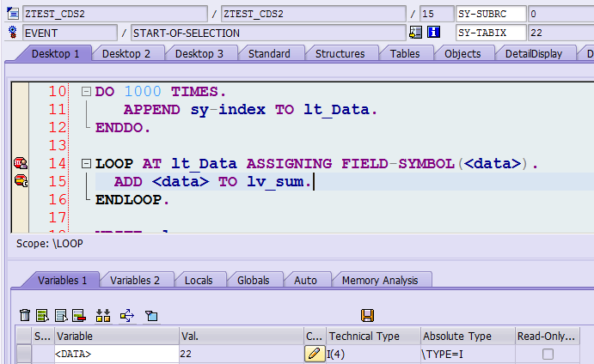Click the Absolute Type column header
The width and height of the screenshot is (594, 364).
(468, 336)
